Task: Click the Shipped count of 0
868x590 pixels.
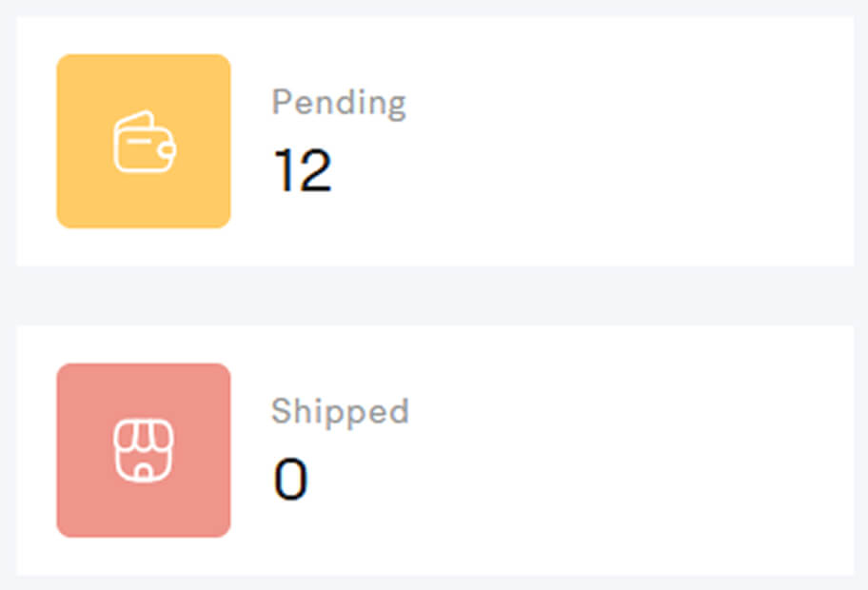Action: point(290,480)
